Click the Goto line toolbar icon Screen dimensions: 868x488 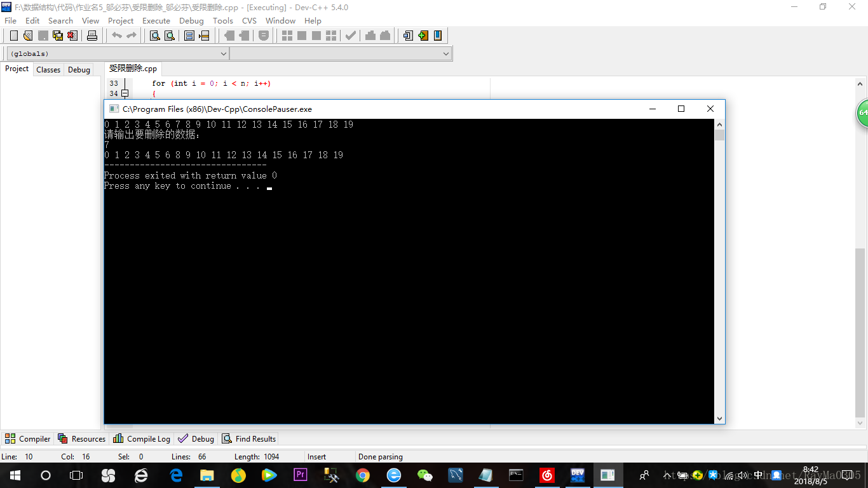point(204,36)
